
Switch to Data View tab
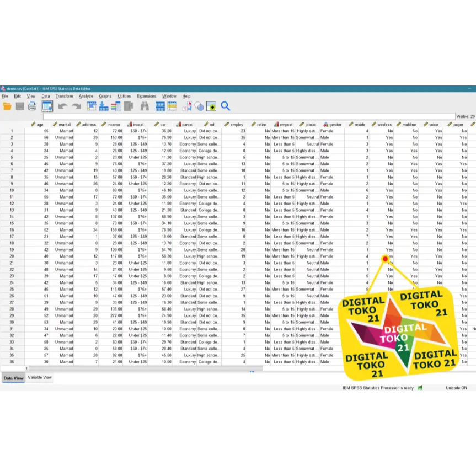[x=13, y=378]
